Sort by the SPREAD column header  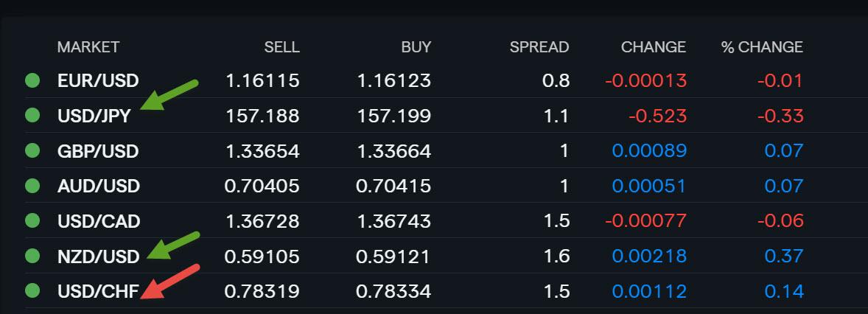(x=539, y=47)
